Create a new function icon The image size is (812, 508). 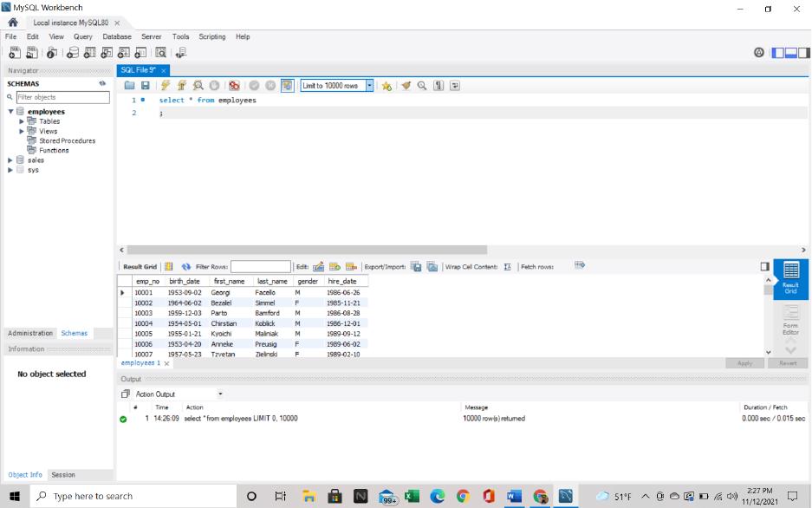(140, 52)
